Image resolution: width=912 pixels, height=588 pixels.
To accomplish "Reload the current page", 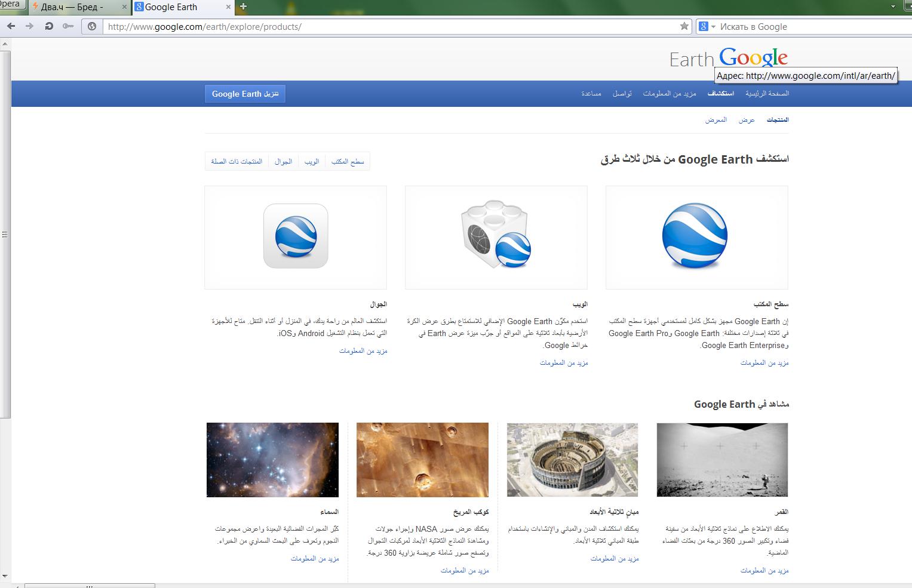I will coord(49,26).
